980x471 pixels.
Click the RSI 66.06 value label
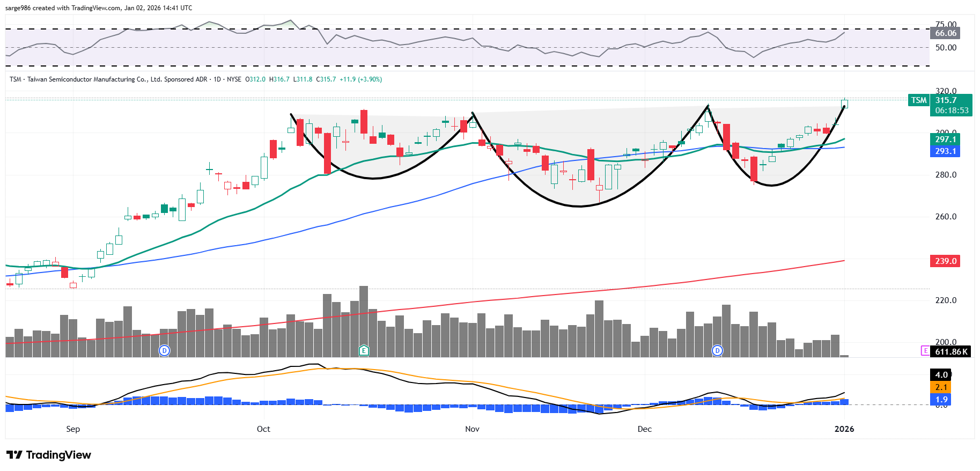(945, 33)
